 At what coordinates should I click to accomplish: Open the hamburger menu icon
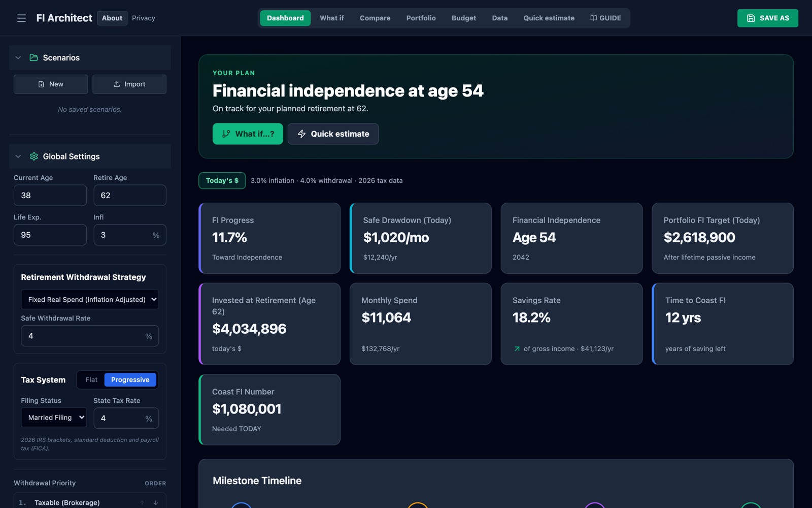pos(21,18)
